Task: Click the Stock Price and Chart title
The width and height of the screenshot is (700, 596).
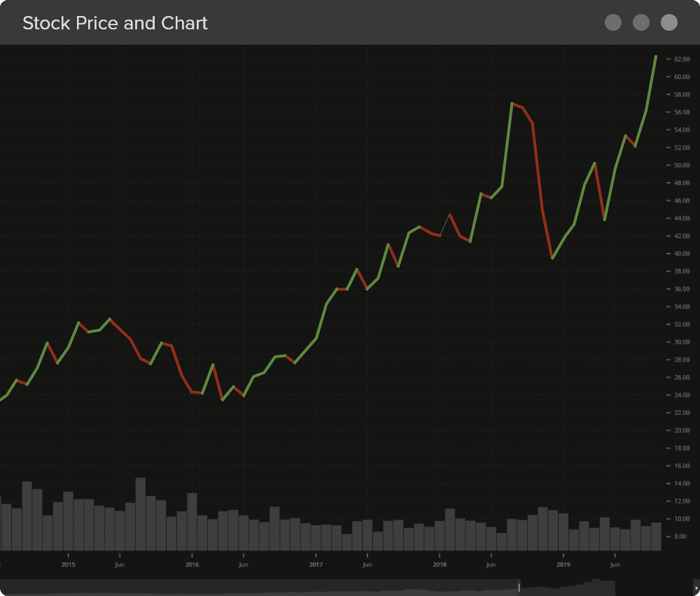Action: point(114,23)
